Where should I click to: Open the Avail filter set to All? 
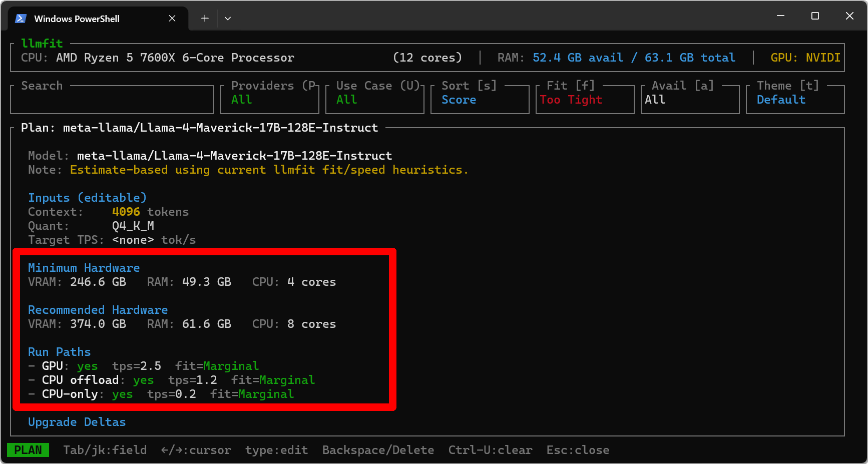tap(690, 100)
